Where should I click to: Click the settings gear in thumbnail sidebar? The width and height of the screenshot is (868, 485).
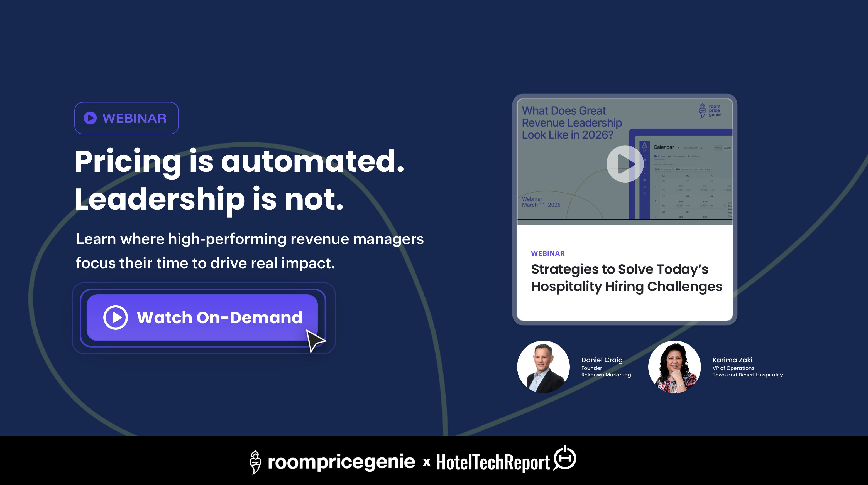tap(645, 180)
